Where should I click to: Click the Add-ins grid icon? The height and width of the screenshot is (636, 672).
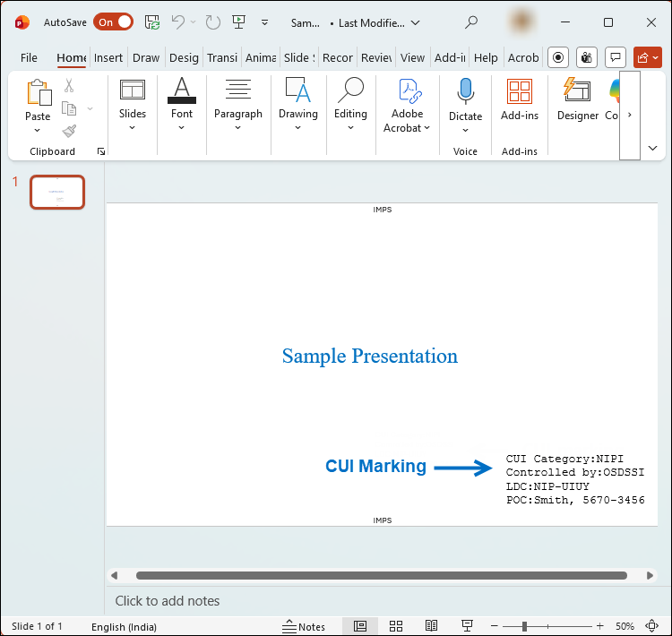pyautogui.click(x=520, y=91)
